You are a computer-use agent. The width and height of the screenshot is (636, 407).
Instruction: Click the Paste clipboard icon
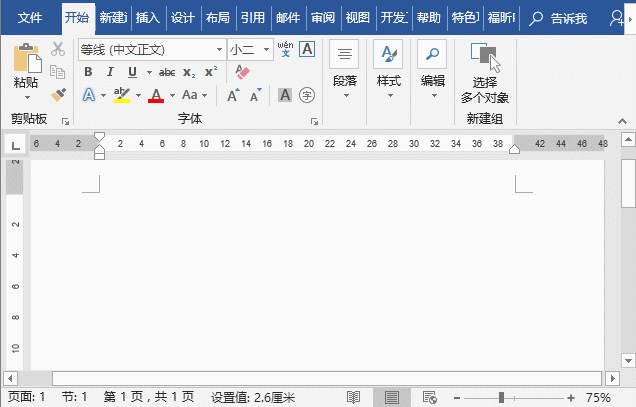click(x=27, y=59)
